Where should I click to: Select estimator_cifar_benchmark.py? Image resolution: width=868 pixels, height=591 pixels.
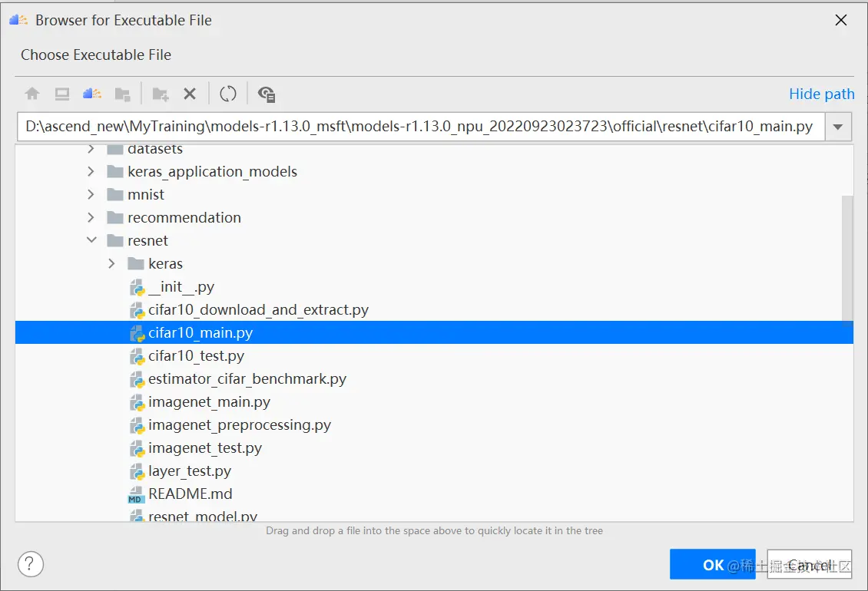click(247, 379)
